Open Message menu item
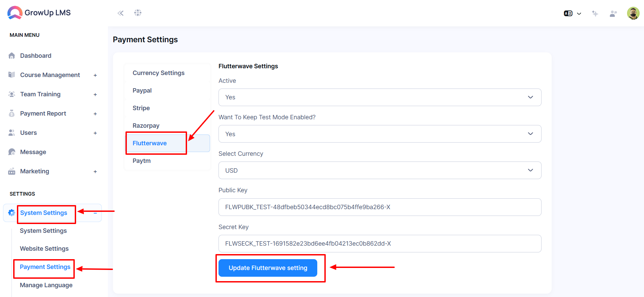Screen dimensions: 644x297 pyautogui.click(x=33, y=152)
